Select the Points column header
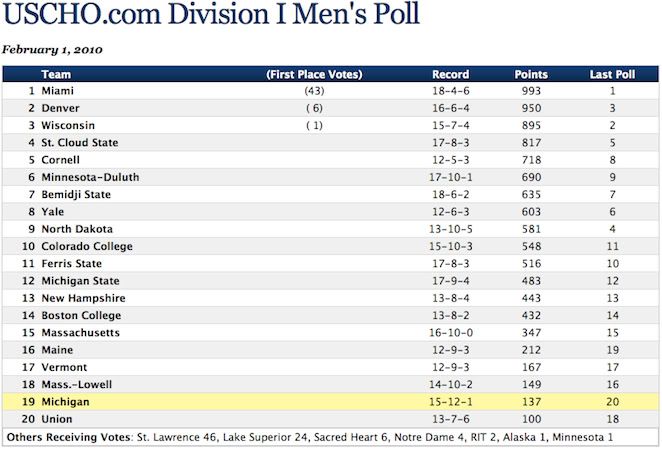 (530, 74)
